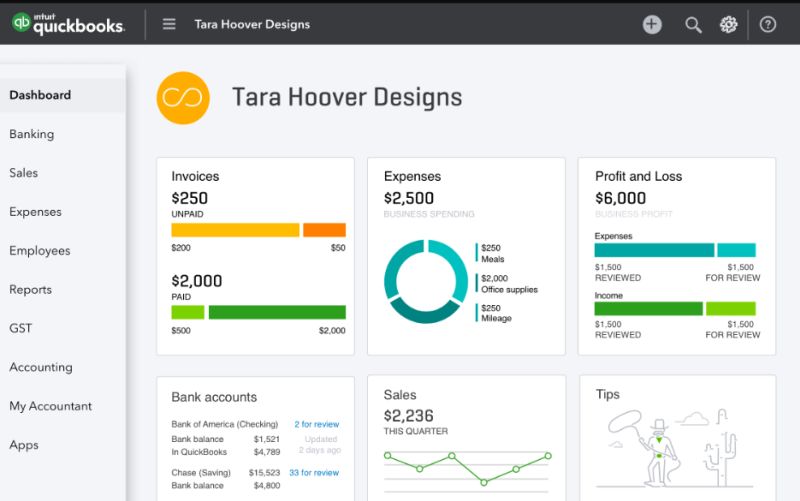Open the hamburger navigation menu
This screenshot has height=501, width=800.
pos(169,24)
